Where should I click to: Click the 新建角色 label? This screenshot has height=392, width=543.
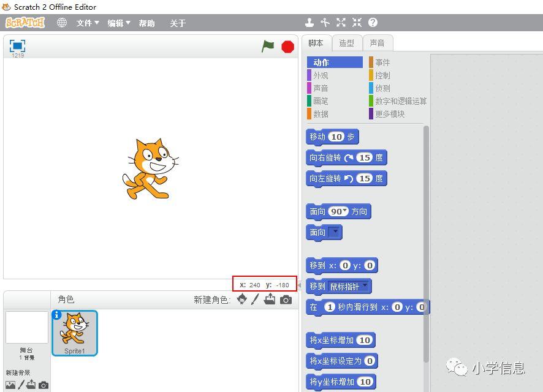pyautogui.click(x=212, y=300)
